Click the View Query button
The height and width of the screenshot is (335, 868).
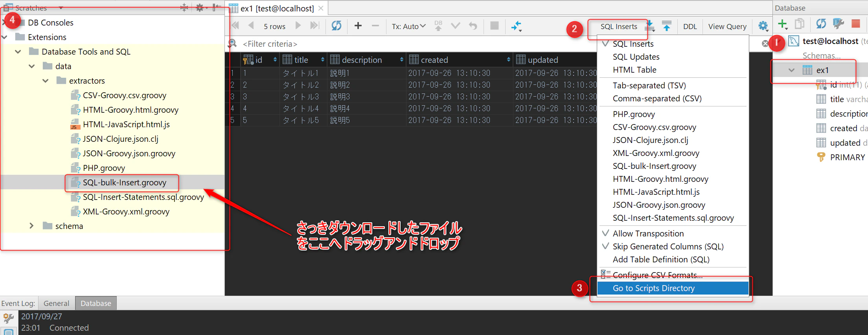coord(727,26)
